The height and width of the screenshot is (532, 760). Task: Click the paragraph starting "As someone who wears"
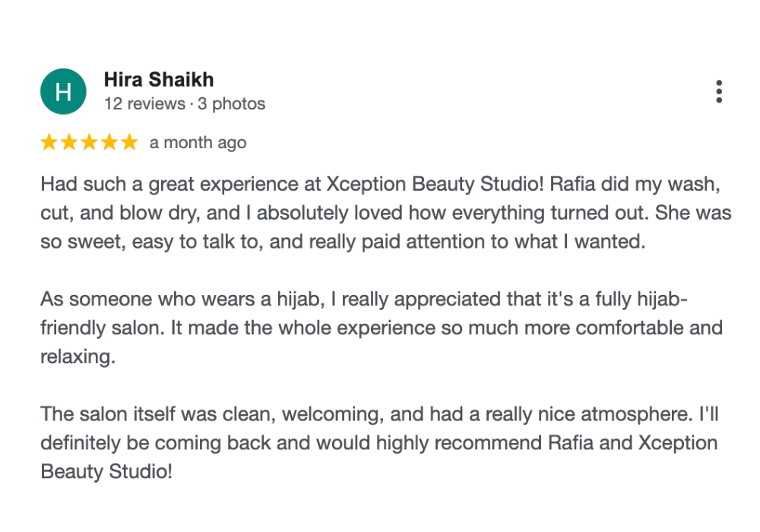[x=382, y=328]
